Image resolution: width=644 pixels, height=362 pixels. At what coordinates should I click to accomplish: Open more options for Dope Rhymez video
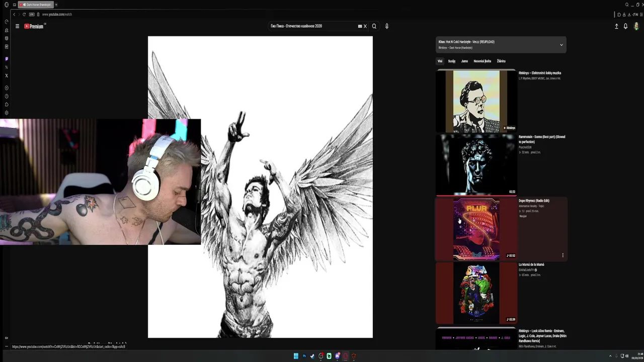562,255
